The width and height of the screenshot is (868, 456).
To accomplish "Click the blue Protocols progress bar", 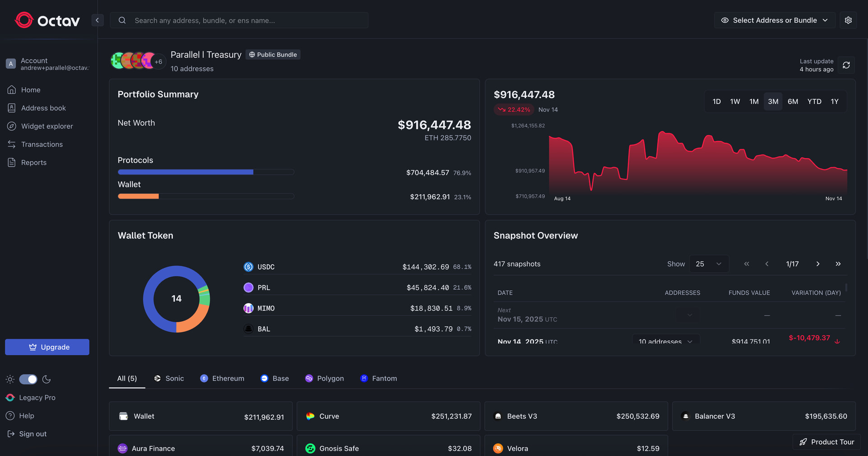I will tap(185, 172).
